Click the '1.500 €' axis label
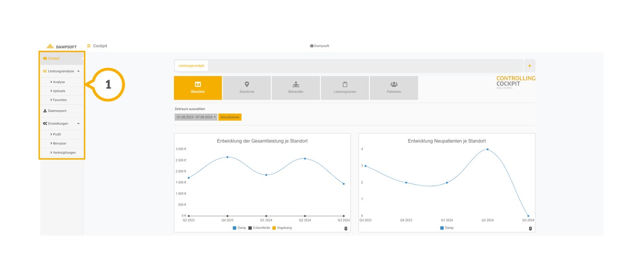Image resolution: width=644 pixels, height=276 pixels. pyautogui.click(x=181, y=183)
